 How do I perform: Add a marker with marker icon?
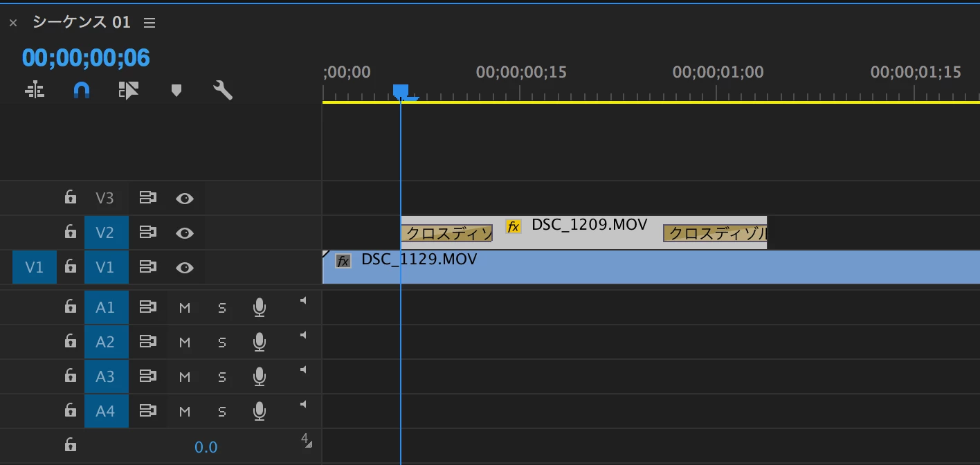(x=176, y=90)
